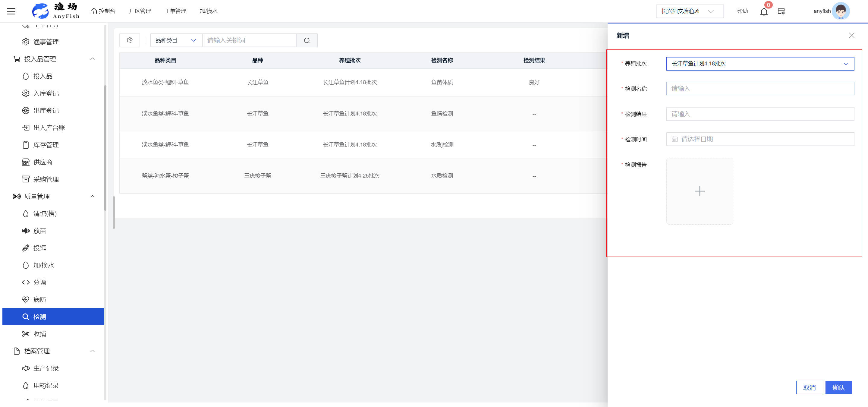Image resolution: width=868 pixels, height=407 pixels.
Task: Open the 病防 sidebar item
Action: pyautogui.click(x=39, y=300)
